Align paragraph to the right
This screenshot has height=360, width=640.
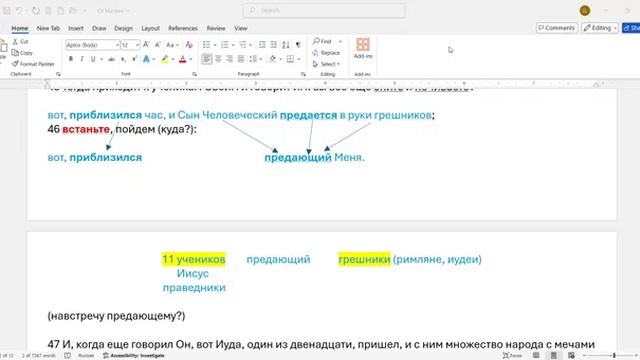(x=229, y=59)
